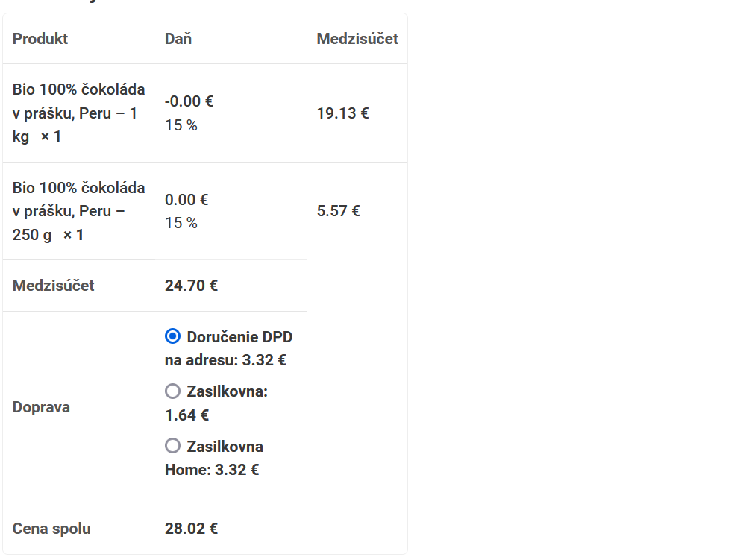Click the 0.00 € tax for 250 g product
Viewport: 746px width, 560px height.
(186, 200)
